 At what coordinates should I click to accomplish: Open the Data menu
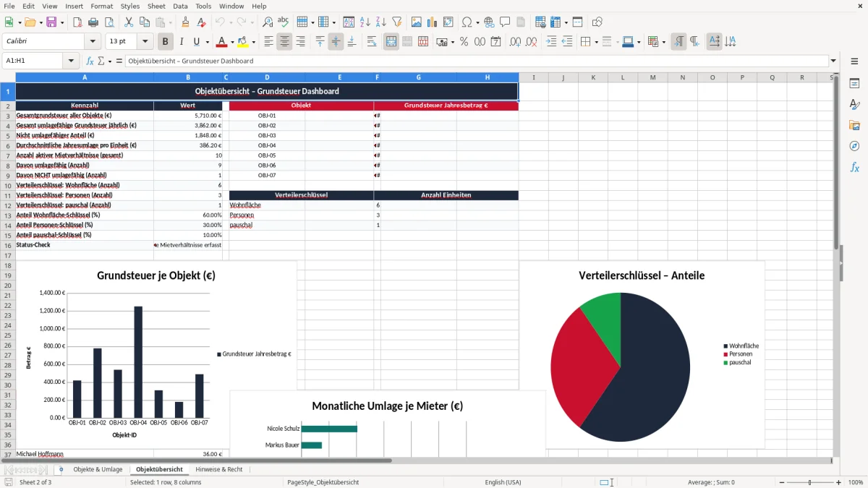180,6
